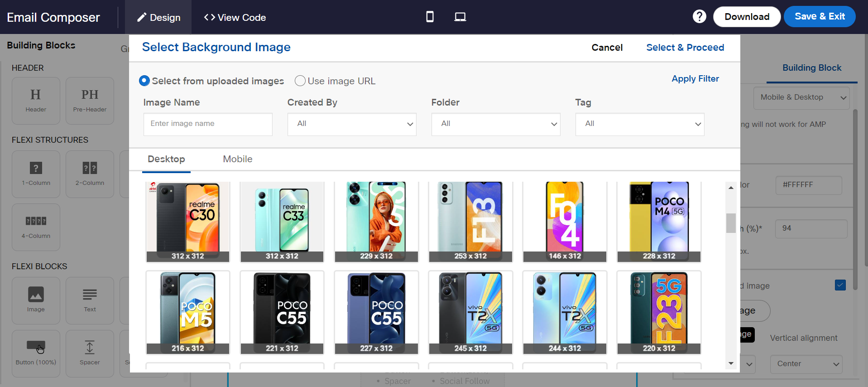Open the Design tab with pencil icon
The image size is (868, 387).
pyautogui.click(x=158, y=17)
